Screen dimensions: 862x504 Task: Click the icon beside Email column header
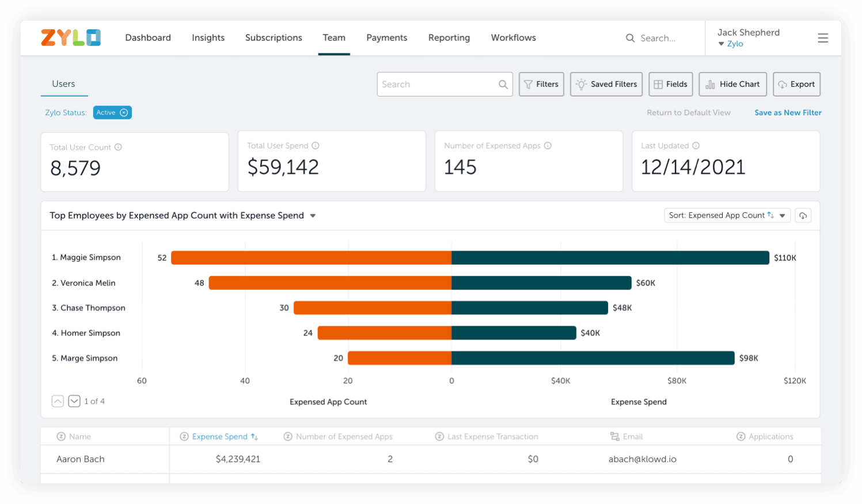coord(615,437)
